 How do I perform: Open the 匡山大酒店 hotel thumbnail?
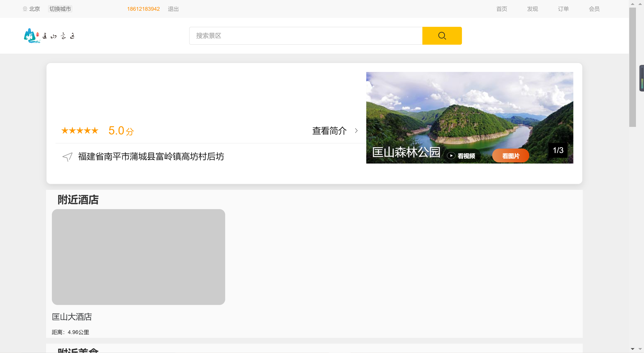coord(138,257)
